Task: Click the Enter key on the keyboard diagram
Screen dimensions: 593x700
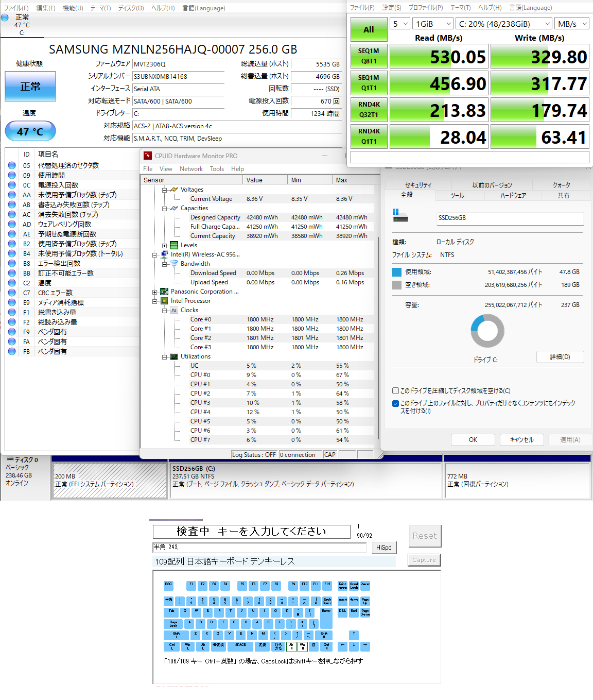Action: pyautogui.click(x=326, y=618)
